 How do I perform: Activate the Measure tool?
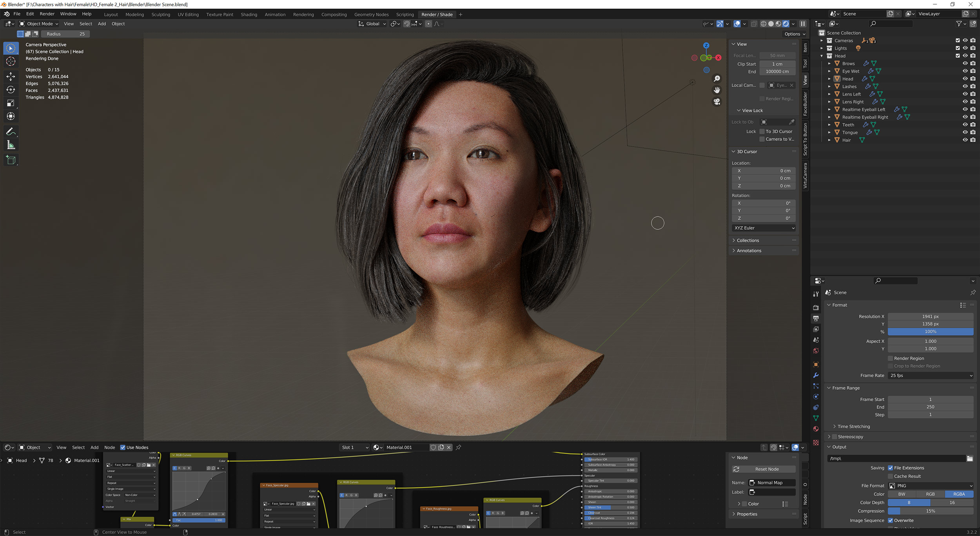pos(11,144)
